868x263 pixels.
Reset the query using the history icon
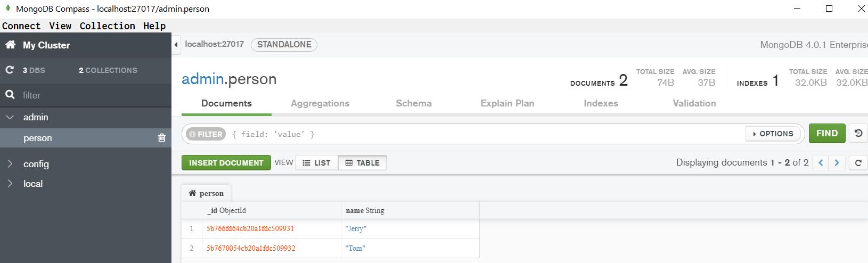coord(858,134)
